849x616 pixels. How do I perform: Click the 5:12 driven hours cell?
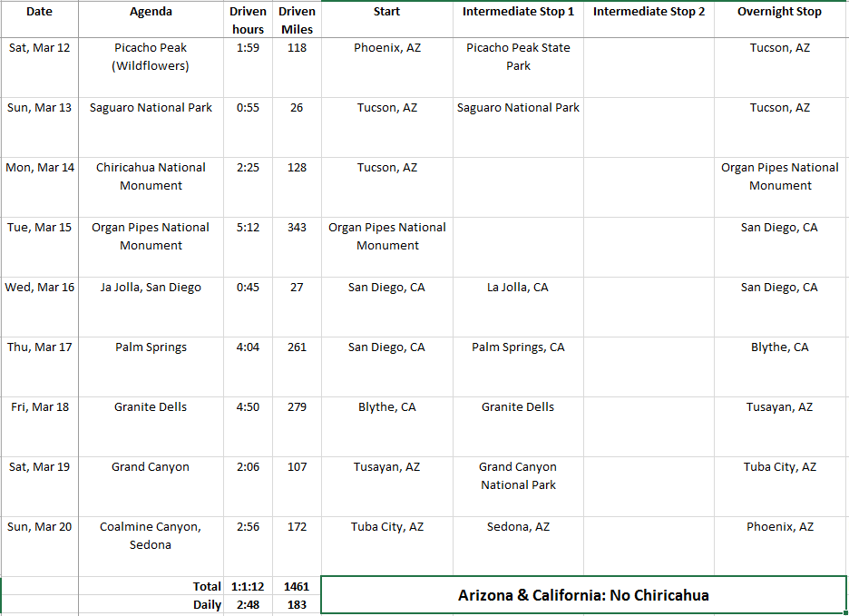(247, 228)
